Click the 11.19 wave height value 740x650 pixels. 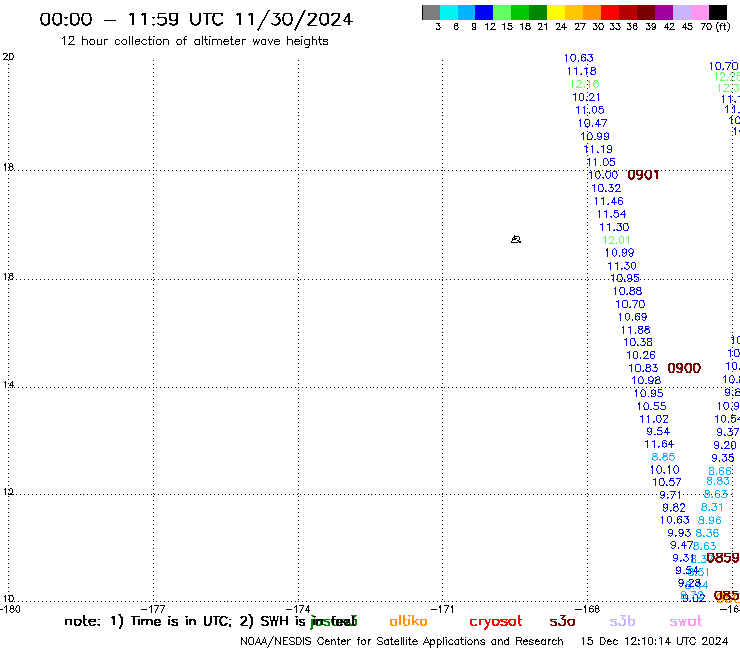[x=598, y=149]
